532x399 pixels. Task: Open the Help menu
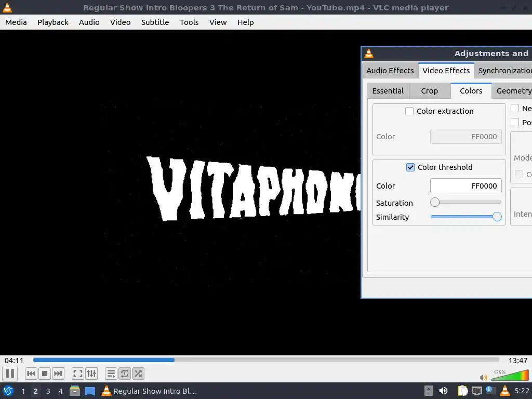245,22
